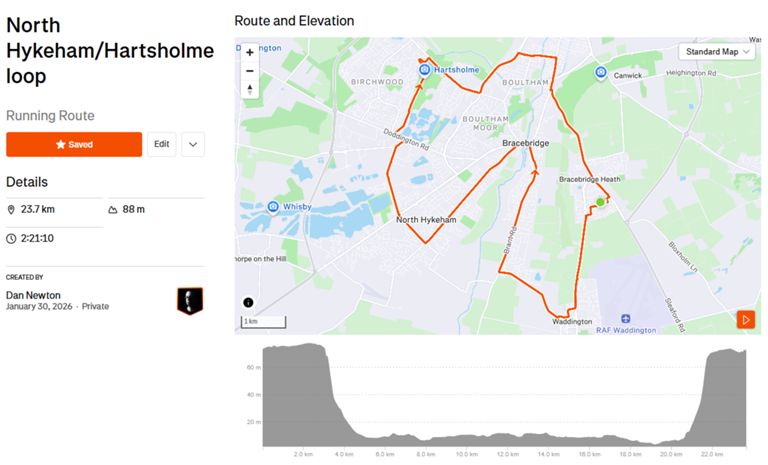Select the Whisby map marker

pos(273,207)
